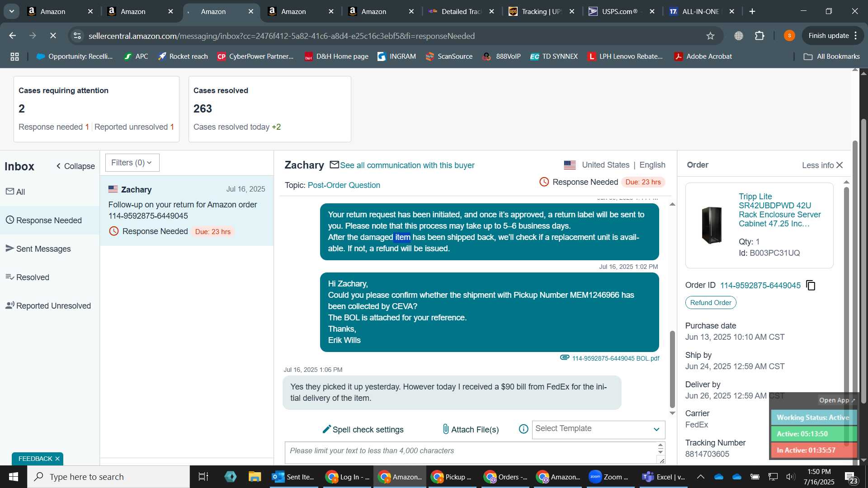Viewport: 868px width, 488px height.
Task: Open the BOL.pdf attachment link
Action: coord(615,358)
